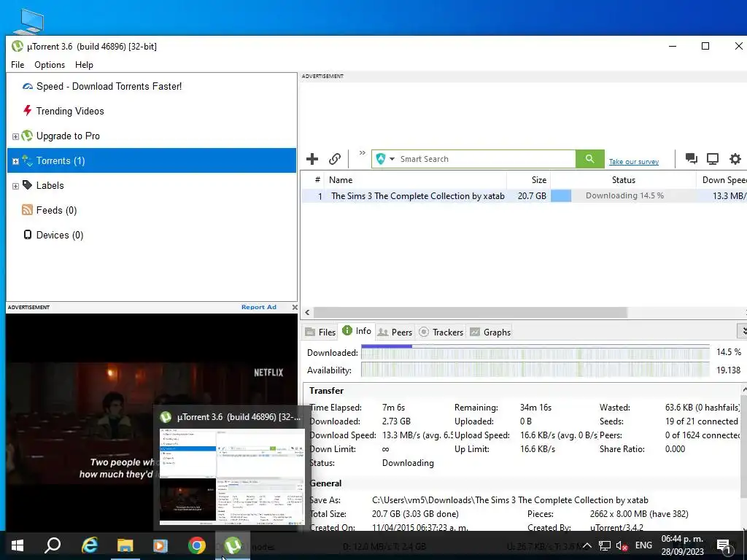Open the File menu
This screenshot has height=560, width=747.
(x=18, y=65)
